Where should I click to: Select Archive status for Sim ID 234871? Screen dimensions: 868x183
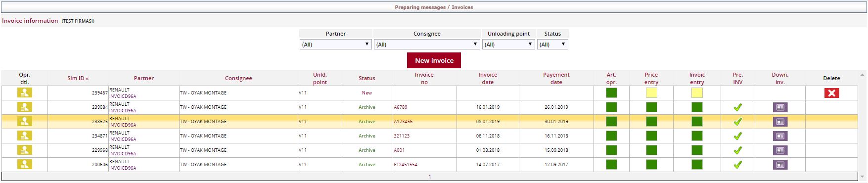click(x=367, y=136)
